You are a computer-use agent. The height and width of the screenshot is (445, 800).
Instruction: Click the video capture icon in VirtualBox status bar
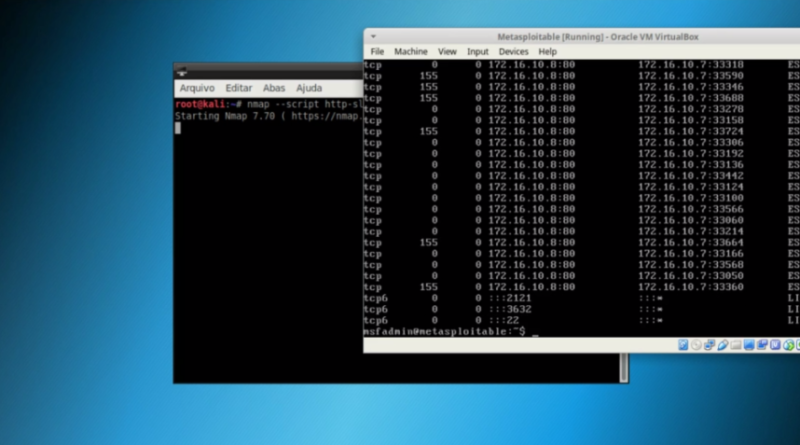(x=762, y=345)
